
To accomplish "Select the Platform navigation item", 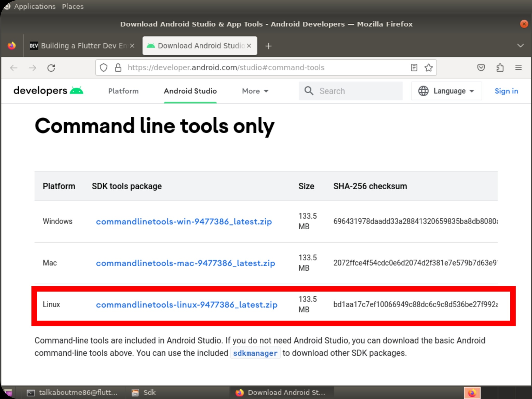I will [x=123, y=91].
